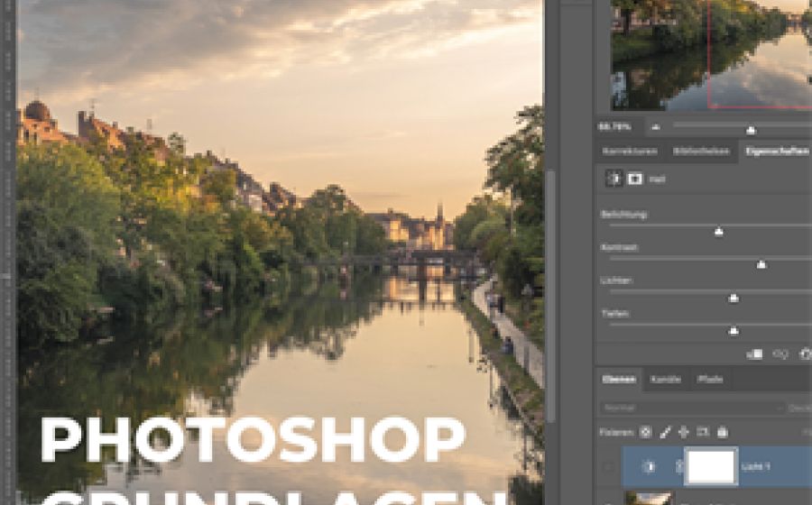Click the Navigator zoom slider handle

(751, 130)
